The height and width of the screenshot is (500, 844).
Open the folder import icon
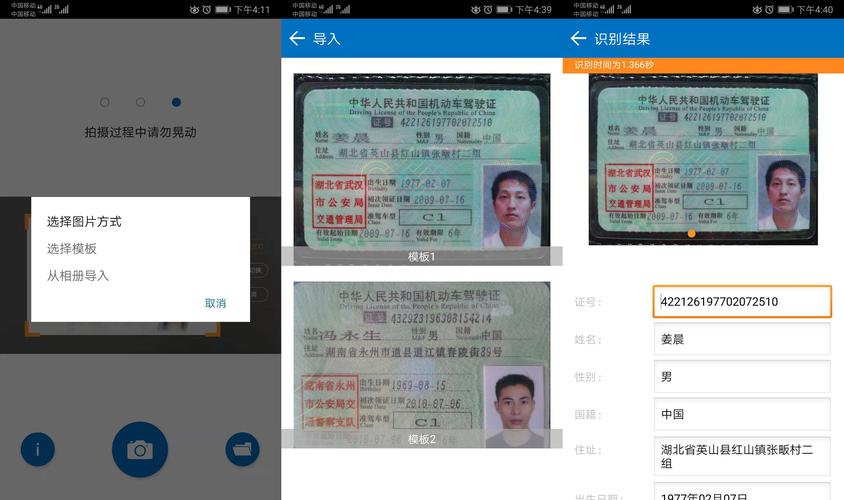point(242,450)
